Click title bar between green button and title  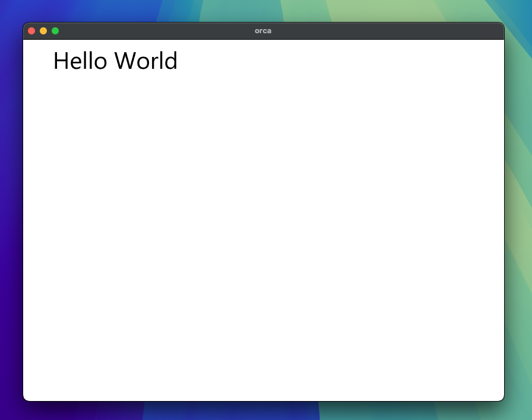point(154,31)
